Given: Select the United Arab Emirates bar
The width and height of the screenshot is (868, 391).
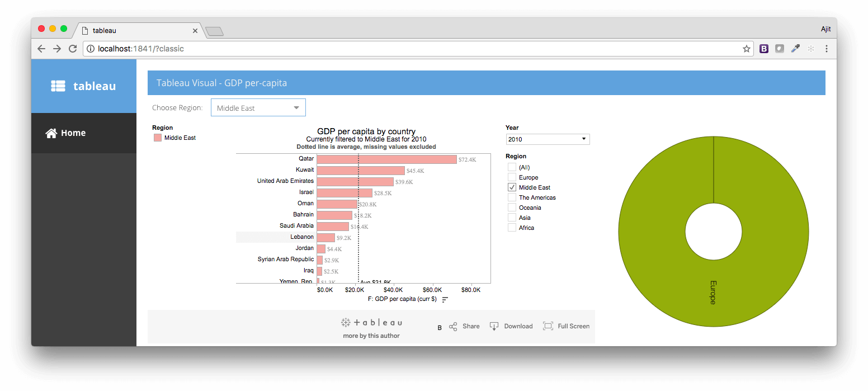Looking at the screenshot, I should coord(355,182).
